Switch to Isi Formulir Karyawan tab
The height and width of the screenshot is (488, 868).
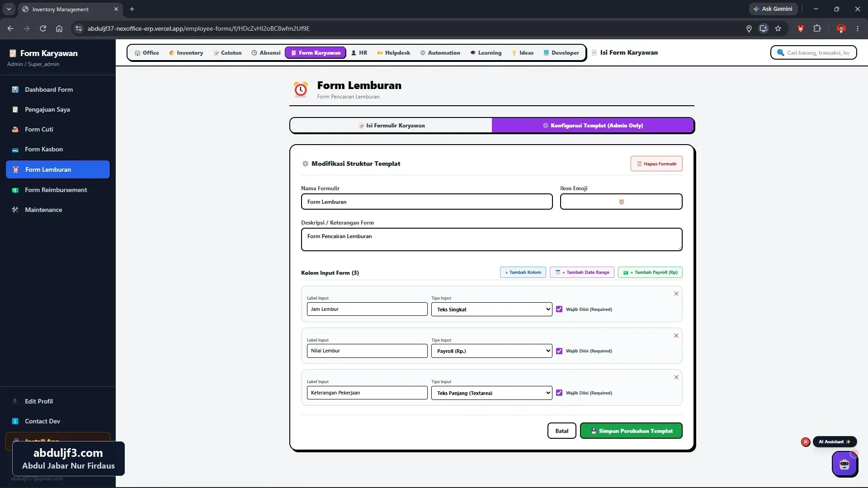pos(391,126)
